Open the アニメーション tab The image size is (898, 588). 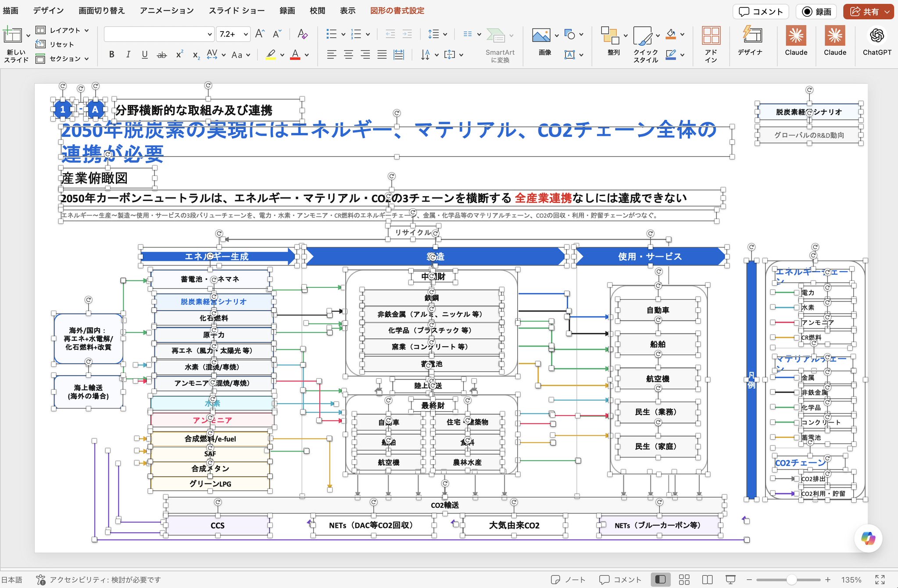click(167, 11)
